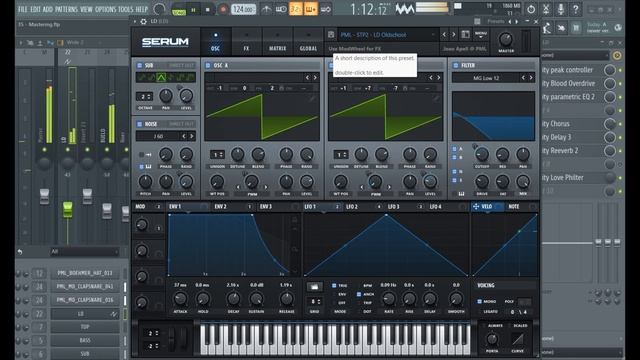Click the question mark help icon

point(575,9)
